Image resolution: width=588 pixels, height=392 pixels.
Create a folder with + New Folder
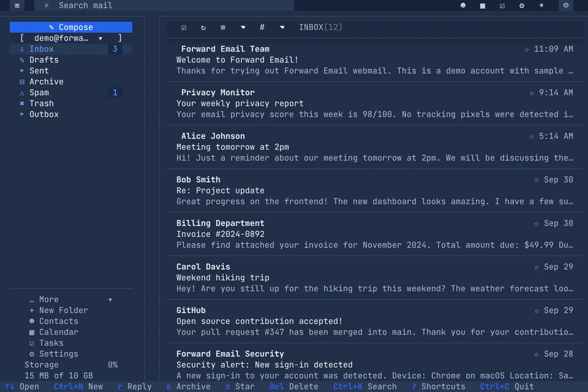58,310
